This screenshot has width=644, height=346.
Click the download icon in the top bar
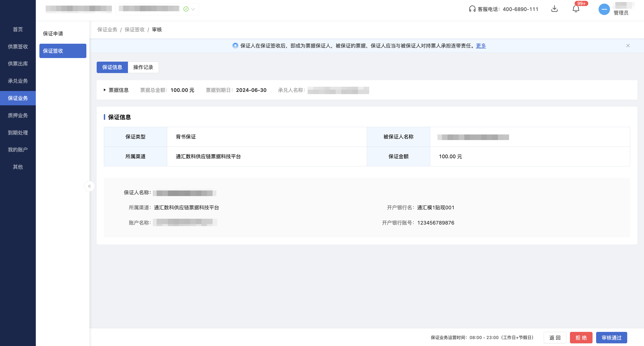tap(554, 9)
